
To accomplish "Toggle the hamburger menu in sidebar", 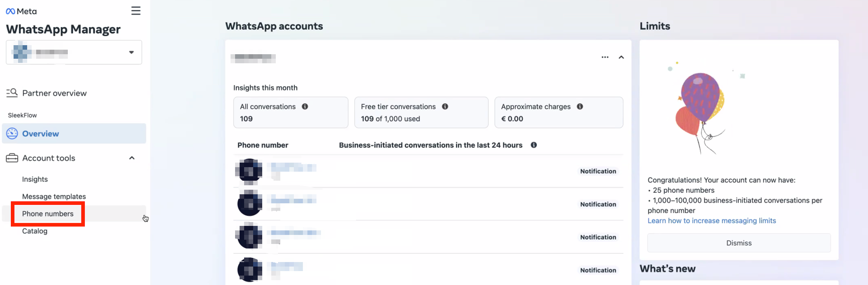I will pyautogui.click(x=136, y=11).
